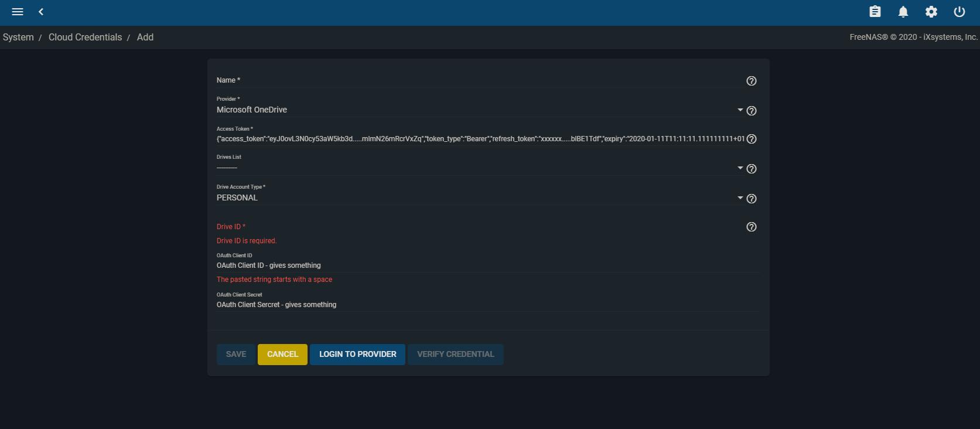
Task: Click the Cancel button
Action: (282, 355)
